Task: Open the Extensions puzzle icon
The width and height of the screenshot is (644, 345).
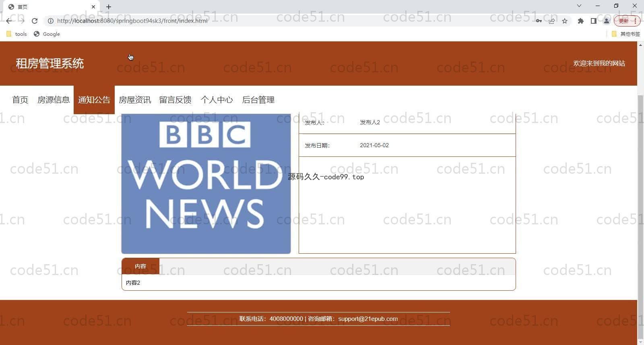Action: (580, 21)
